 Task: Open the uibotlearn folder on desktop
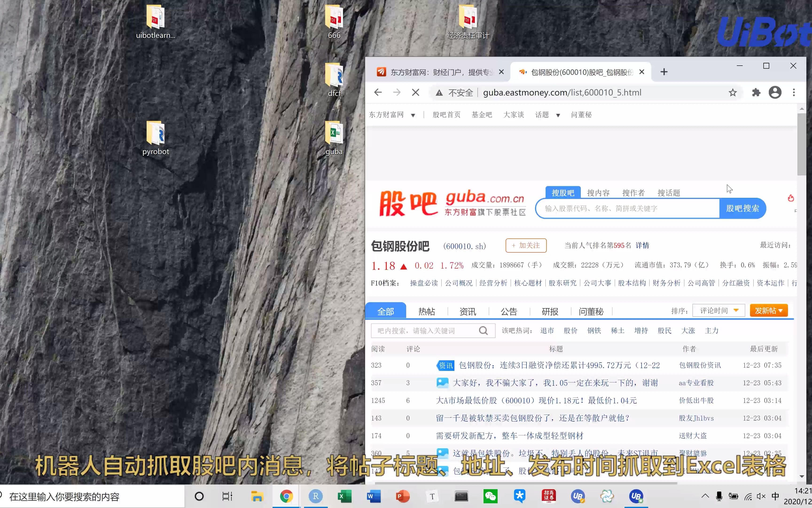pyautogui.click(x=155, y=22)
